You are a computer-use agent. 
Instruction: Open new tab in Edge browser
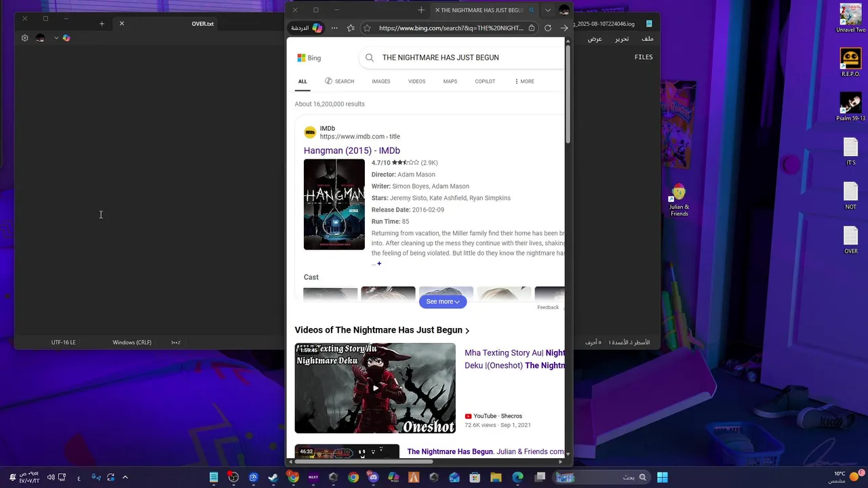tap(421, 10)
